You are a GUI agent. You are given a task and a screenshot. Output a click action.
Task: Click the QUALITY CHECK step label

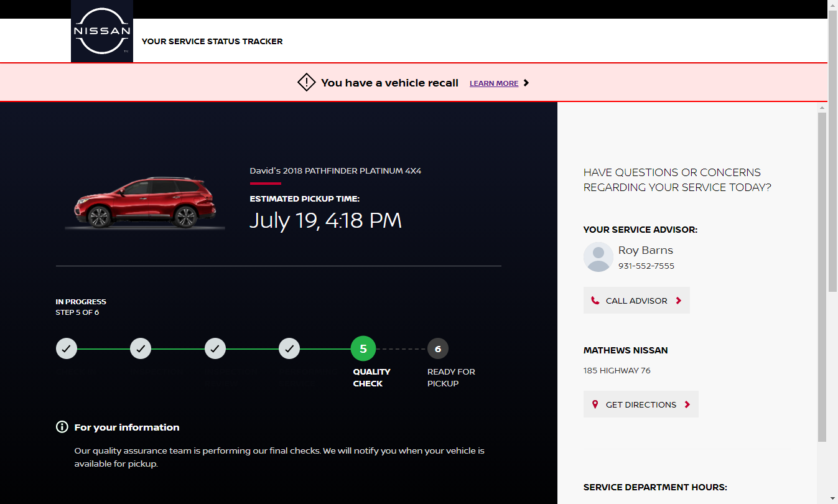[x=372, y=378]
